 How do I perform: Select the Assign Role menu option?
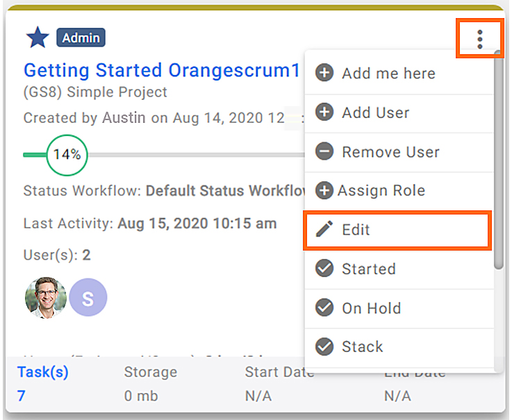tap(399, 191)
